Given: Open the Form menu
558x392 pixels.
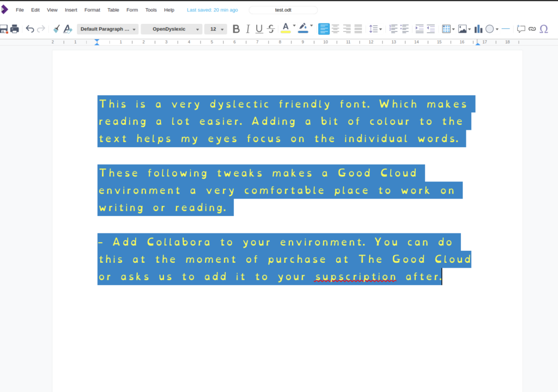Looking at the screenshot, I should click(x=132, y=10).
